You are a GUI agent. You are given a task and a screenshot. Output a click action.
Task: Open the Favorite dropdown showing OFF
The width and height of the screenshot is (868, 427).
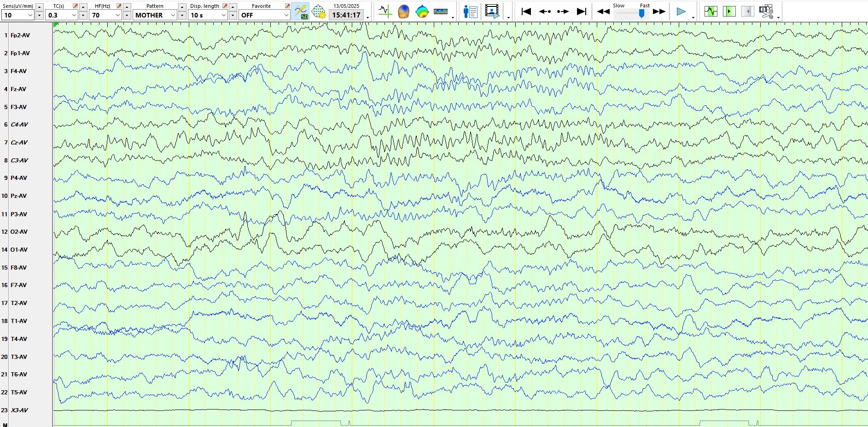264,15
